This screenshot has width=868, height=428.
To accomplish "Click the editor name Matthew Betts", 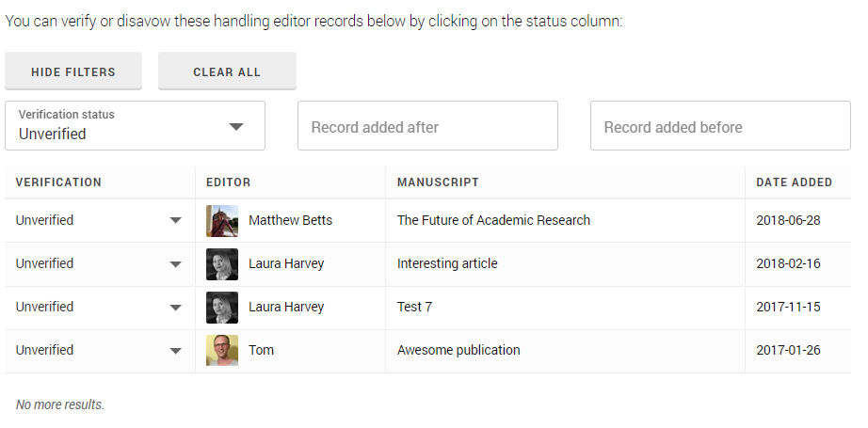I will click(290, 221).
